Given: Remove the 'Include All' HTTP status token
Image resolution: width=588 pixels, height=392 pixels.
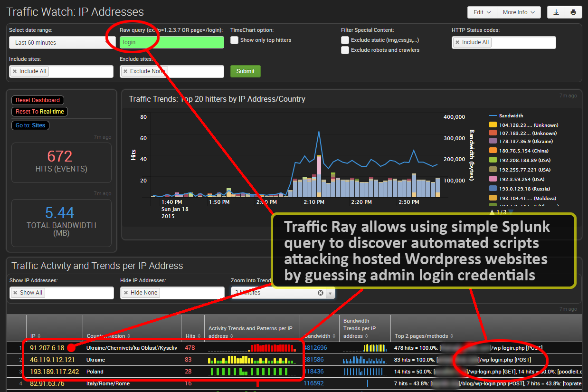Looking at the screenshot, I should (458, 42).
